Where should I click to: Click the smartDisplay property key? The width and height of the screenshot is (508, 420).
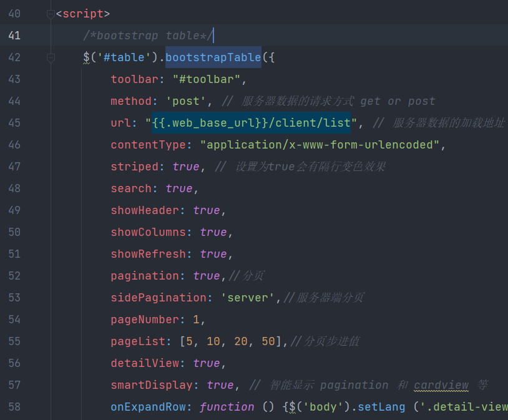pyautogui.click(x=152, y=385)
